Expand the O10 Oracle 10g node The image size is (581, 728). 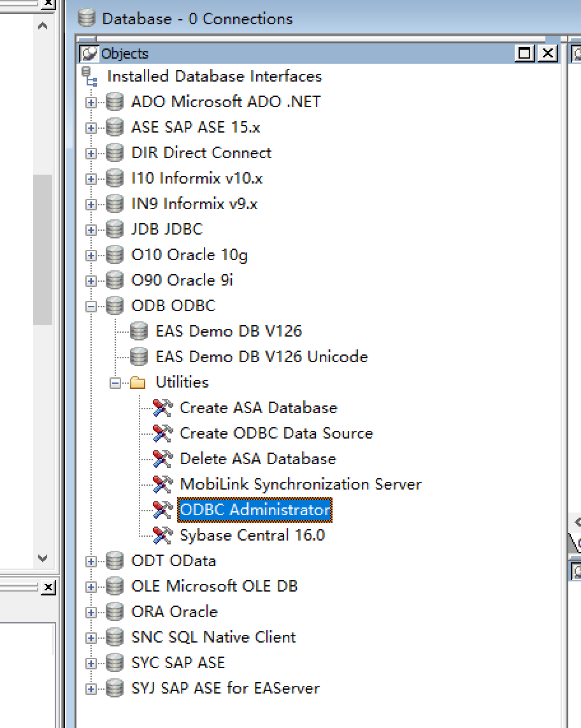coord(91,255)
